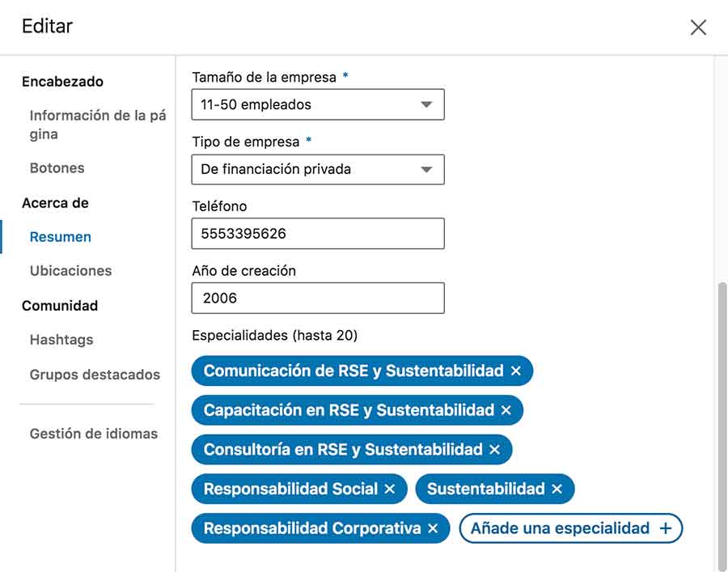
Task: Open the Tamaño de la empresa dropdown
Action: click(318, 104)
